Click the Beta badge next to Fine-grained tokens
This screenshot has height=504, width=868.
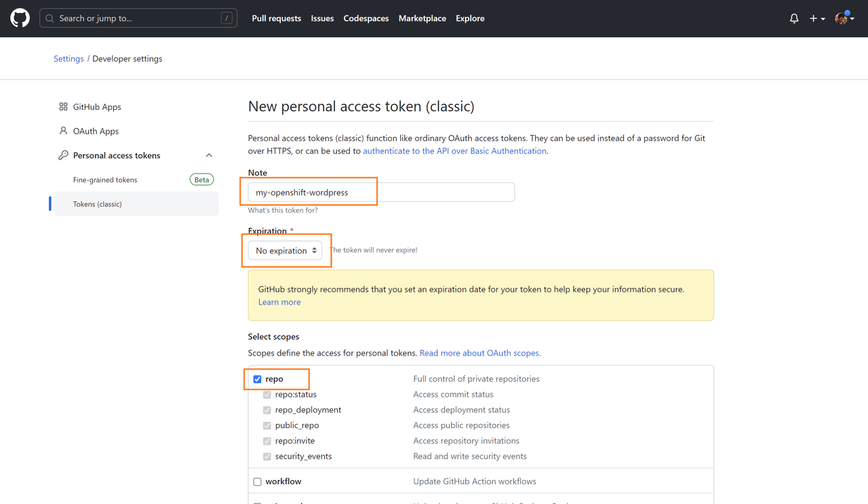pyautogui.click(x=201, y=180)
